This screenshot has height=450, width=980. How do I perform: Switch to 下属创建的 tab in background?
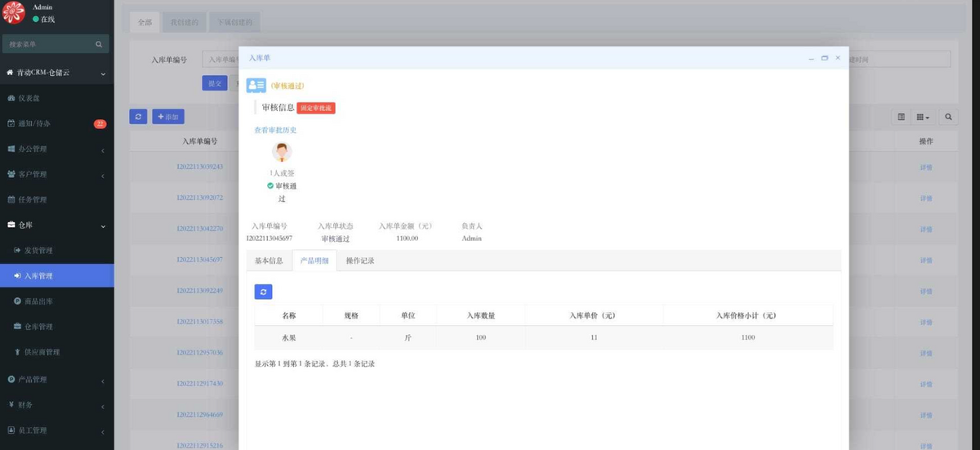pos(235,22)
